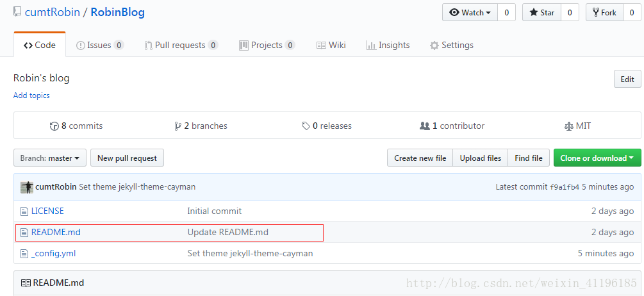Fork the RobinBlog repository
The width and height of the screenshot is (644, 296).
click(x=604, y=13)
